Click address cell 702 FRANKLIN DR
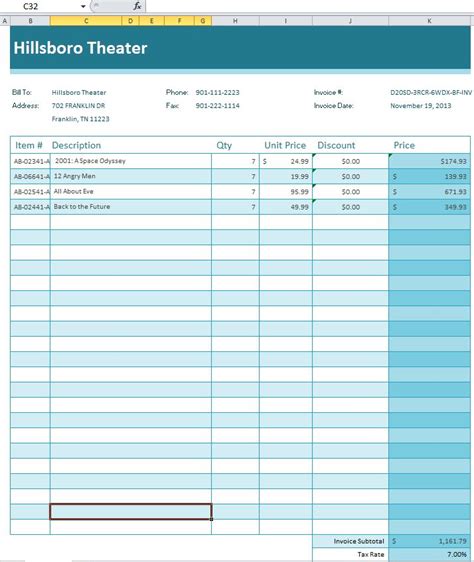The height and width of the screenshot is (562, 474). 79,106
